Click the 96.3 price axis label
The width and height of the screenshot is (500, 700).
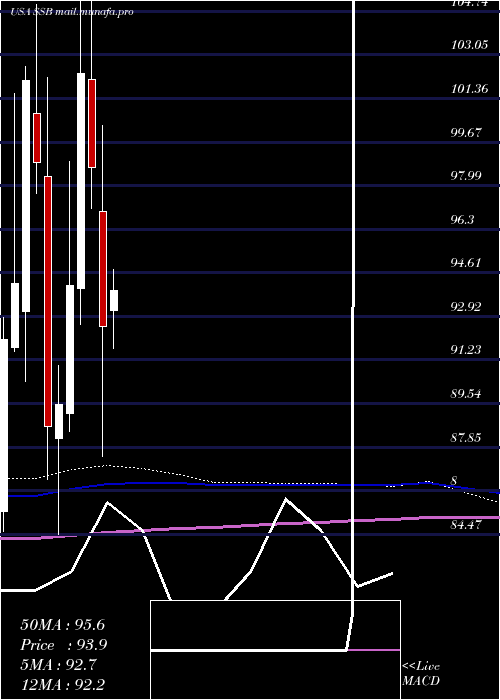(463, 219)
